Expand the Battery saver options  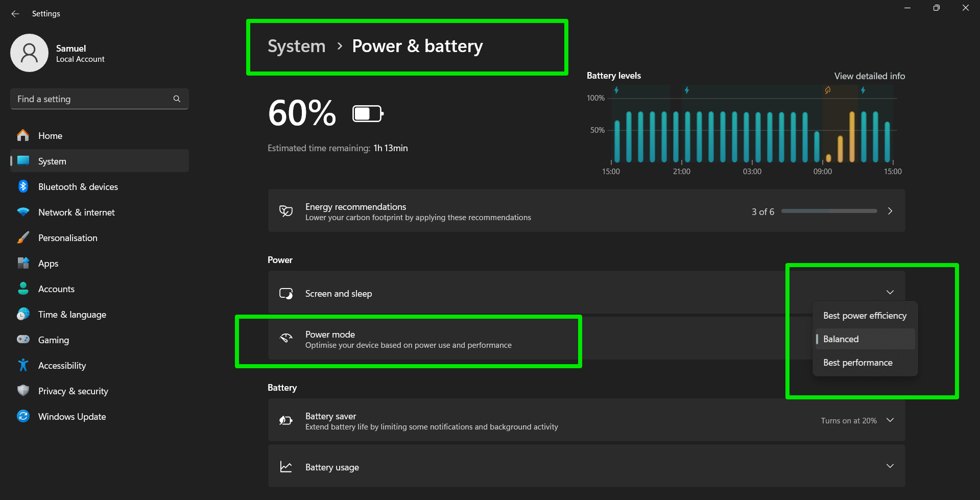[x=890, y=420]
